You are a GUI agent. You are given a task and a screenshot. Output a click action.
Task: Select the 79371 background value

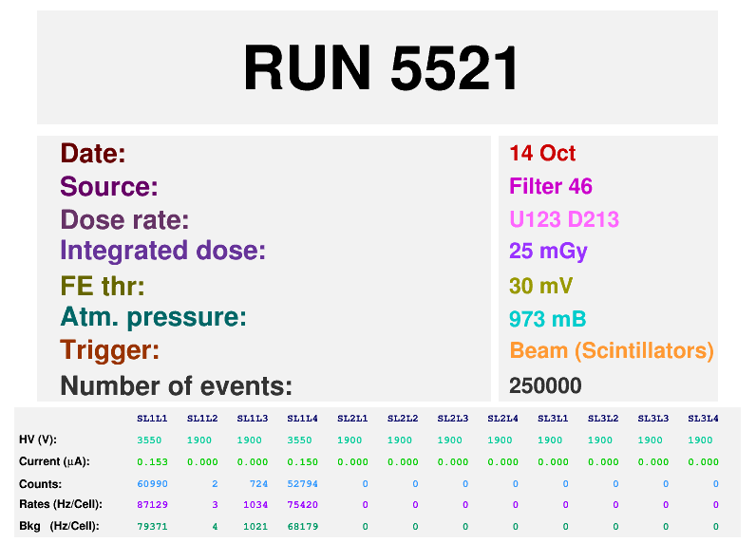point(152,525)
